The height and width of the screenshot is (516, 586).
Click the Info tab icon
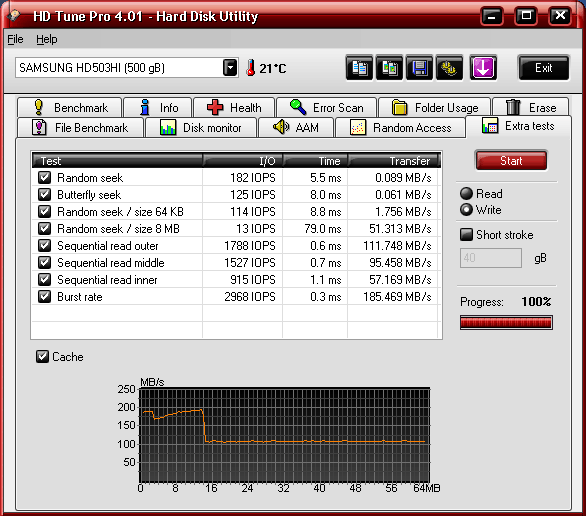[145, 107]
